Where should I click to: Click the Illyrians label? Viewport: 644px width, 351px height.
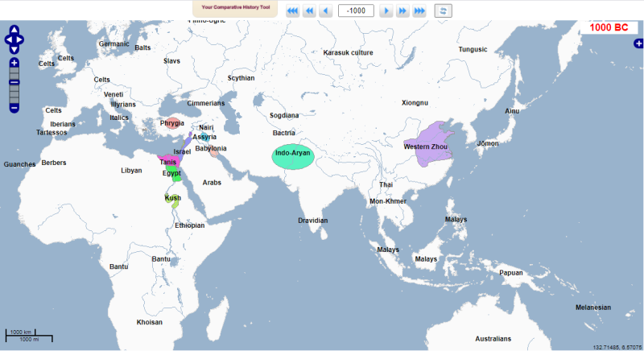click(x=123, y=105)
